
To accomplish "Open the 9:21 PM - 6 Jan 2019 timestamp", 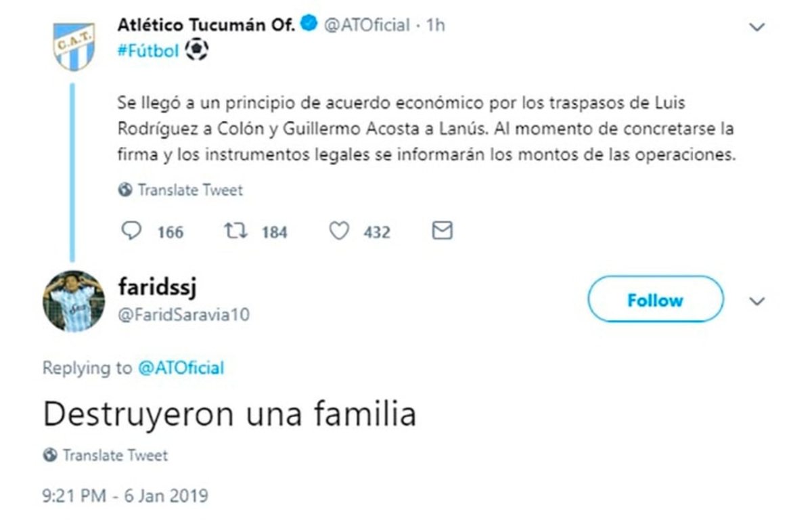I will [125, 496].
